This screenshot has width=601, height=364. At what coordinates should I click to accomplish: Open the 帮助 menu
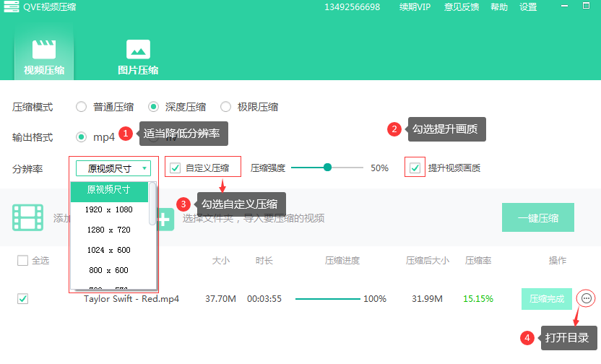point(499,7)
